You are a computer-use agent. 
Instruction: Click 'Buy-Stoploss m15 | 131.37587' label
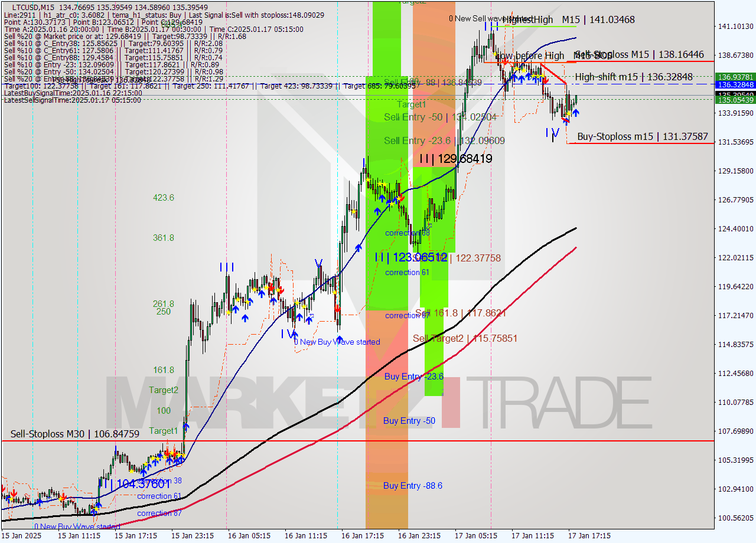click(x=643, y=136)
